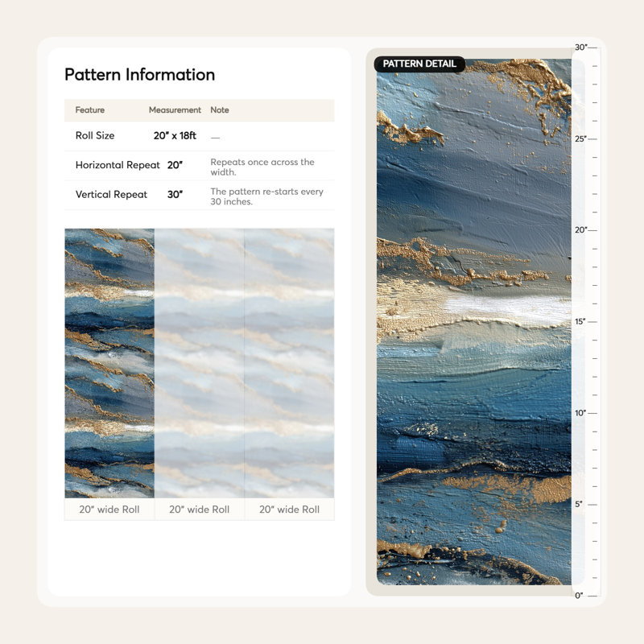The height and width of the screenshot is (644, 644).
Task: Click the first "20″ wide Roll" label
Action: click(x=109, y=510)
